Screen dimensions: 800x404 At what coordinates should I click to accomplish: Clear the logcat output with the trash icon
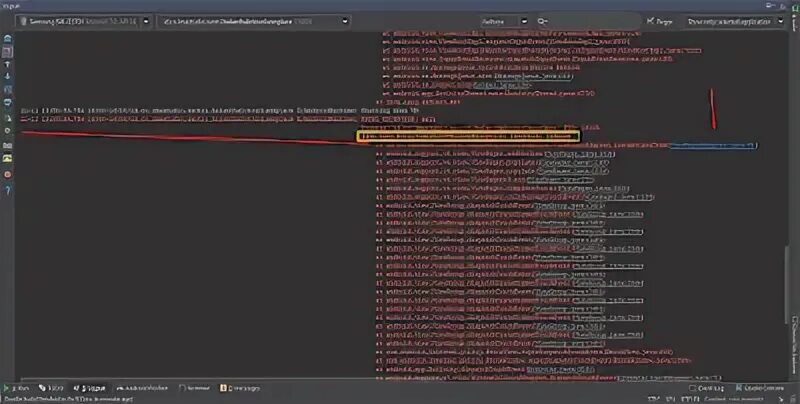[x=7, y=38]
